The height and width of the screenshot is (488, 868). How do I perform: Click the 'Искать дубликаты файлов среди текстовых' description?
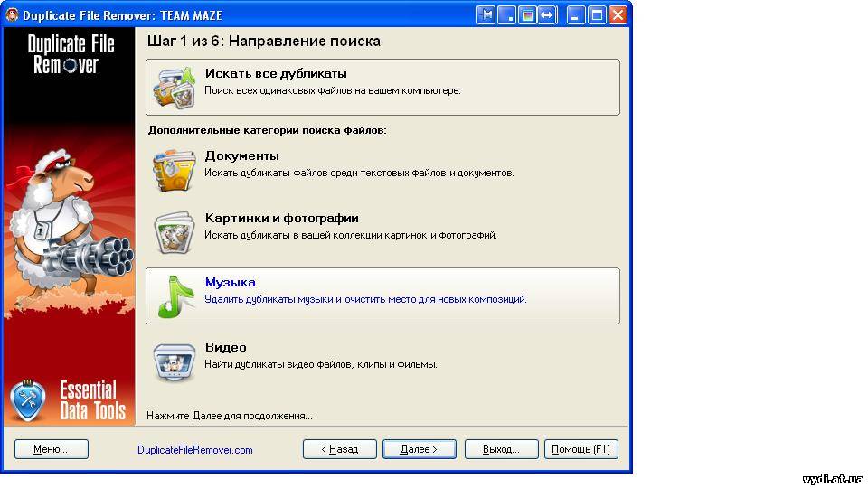tap(359, 174)
